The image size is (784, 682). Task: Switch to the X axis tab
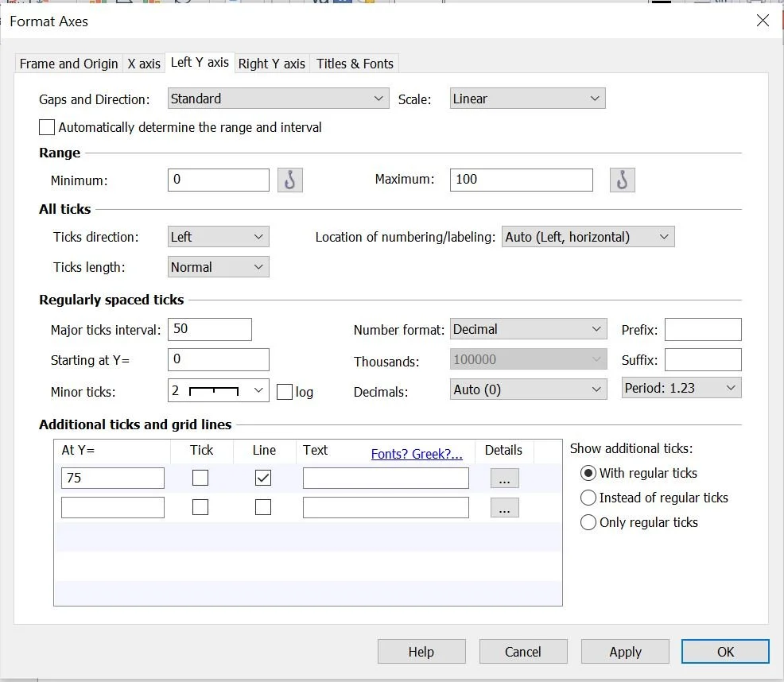pyautogui.click(x=144, y=64)
